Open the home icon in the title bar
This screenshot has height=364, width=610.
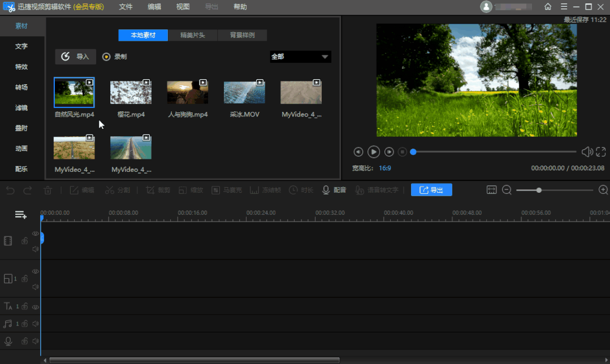tap(548, 7)
